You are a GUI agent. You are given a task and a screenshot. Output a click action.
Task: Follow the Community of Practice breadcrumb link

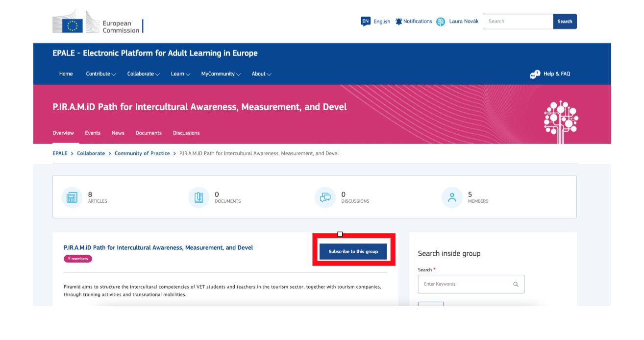click(142, 153)
